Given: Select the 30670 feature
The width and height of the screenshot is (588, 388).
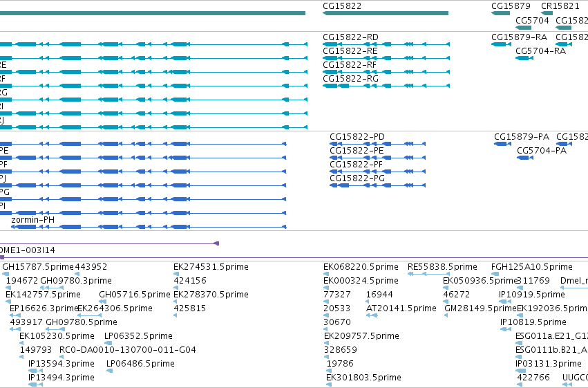Looking at the screenshot, I should 326,329.
